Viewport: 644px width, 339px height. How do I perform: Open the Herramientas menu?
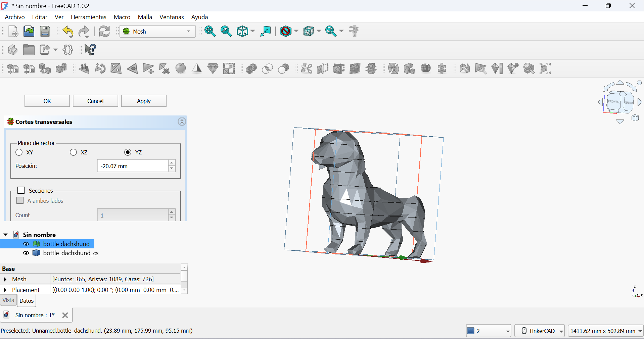point(88,17)
